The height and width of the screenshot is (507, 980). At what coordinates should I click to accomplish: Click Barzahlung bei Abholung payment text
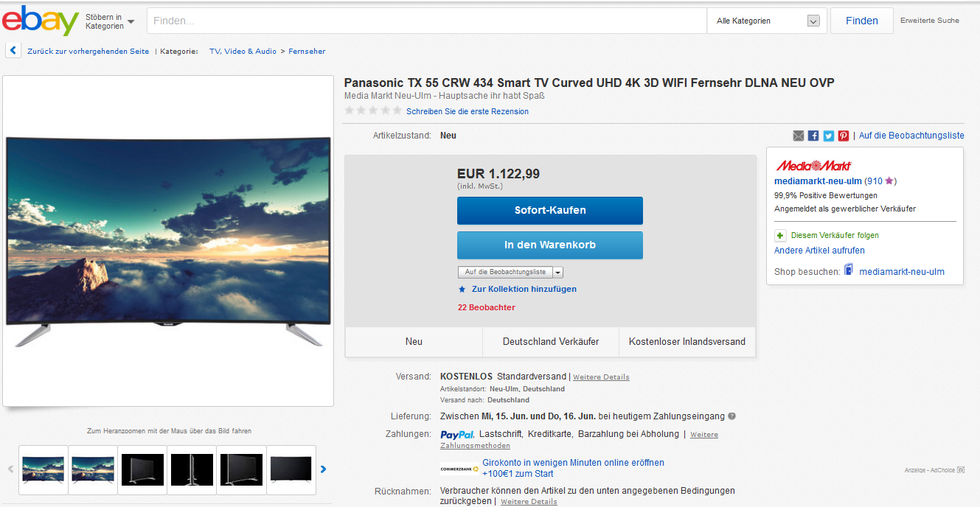point(628,434)
